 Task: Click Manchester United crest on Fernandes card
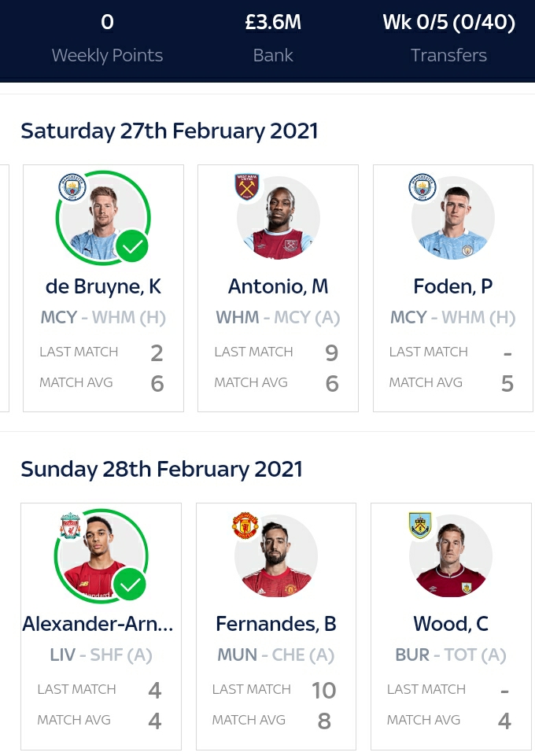pyautogui.click(x=245, y=526)
